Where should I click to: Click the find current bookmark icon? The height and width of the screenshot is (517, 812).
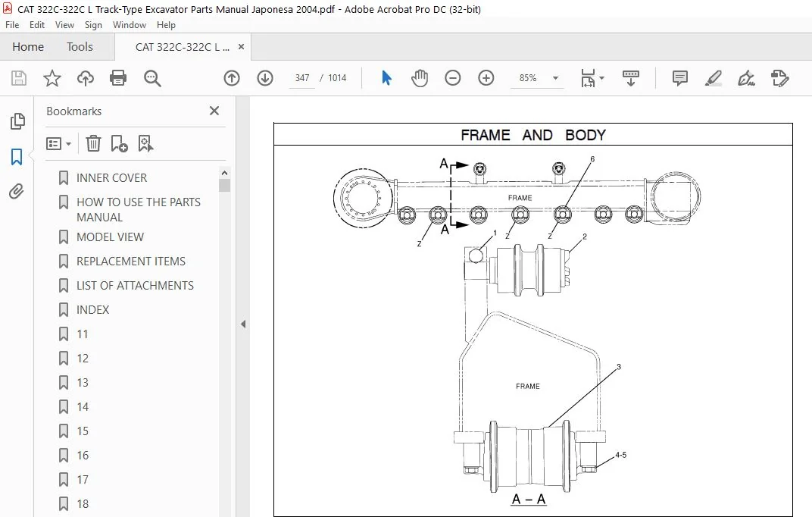point(145,143)
